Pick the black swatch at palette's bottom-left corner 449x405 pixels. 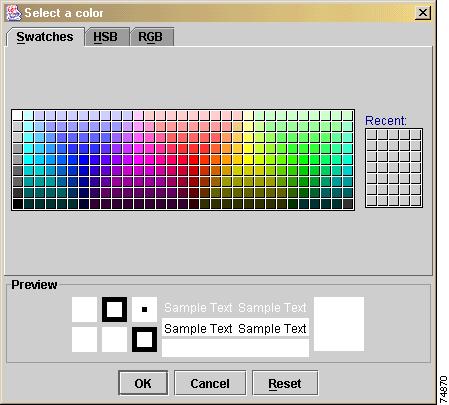[x=17, y=204]
